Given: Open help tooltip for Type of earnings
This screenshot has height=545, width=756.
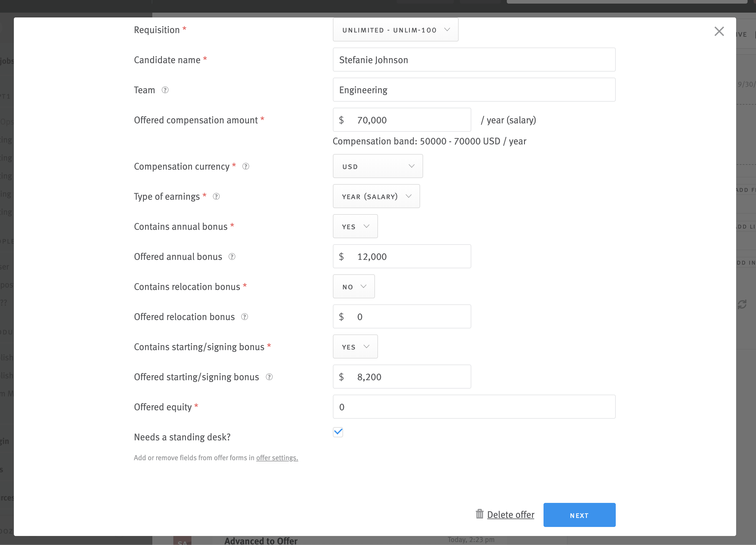Looking at the screenshot, I should point(216,196).
